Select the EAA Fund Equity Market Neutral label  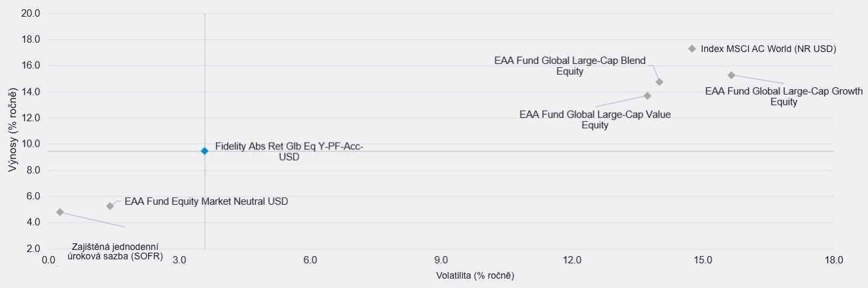point(206,201)
